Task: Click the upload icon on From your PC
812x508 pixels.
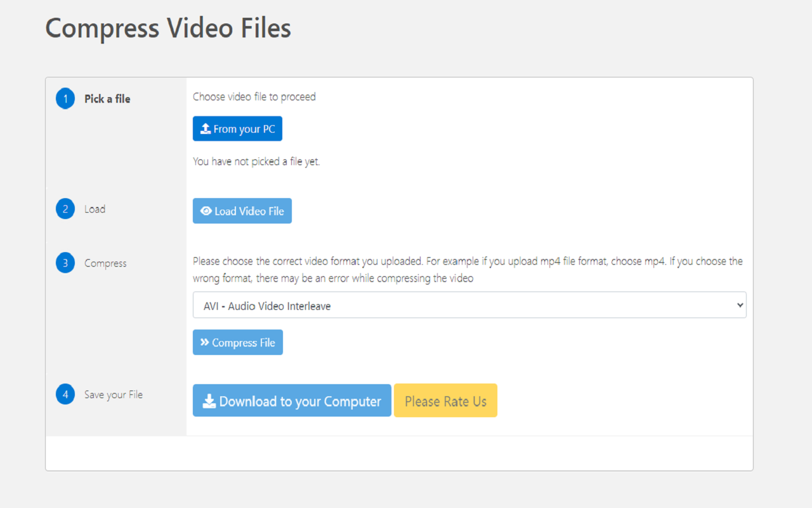Action: tap(206, 129)
